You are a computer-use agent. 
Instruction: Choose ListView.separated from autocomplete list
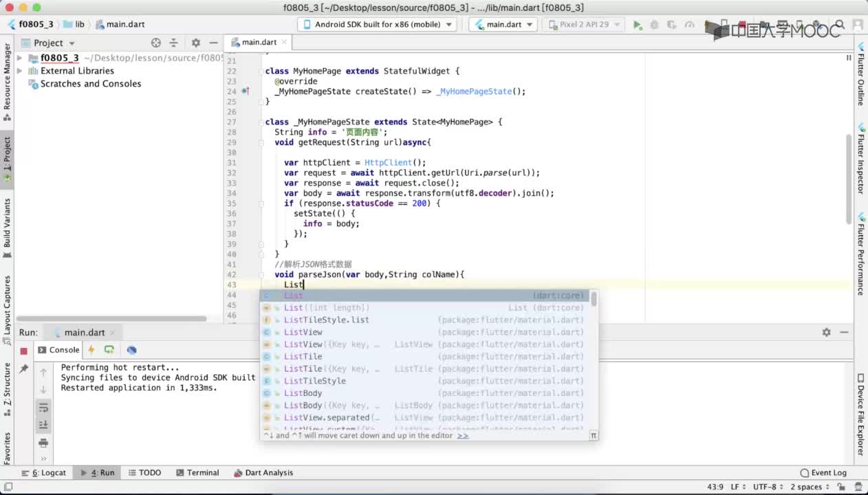click(x=424, y=417)
